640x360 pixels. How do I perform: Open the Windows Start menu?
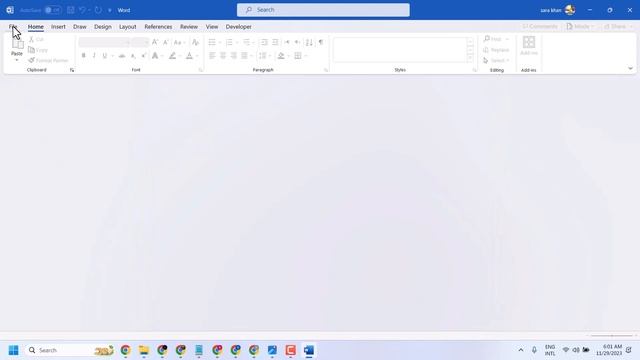13,350
